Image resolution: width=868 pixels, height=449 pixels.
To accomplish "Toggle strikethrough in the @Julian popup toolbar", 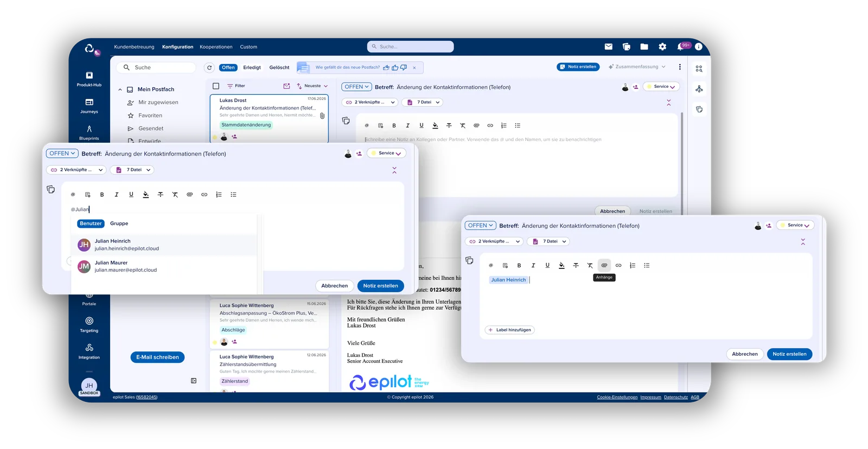I will [x=161, y=194].
